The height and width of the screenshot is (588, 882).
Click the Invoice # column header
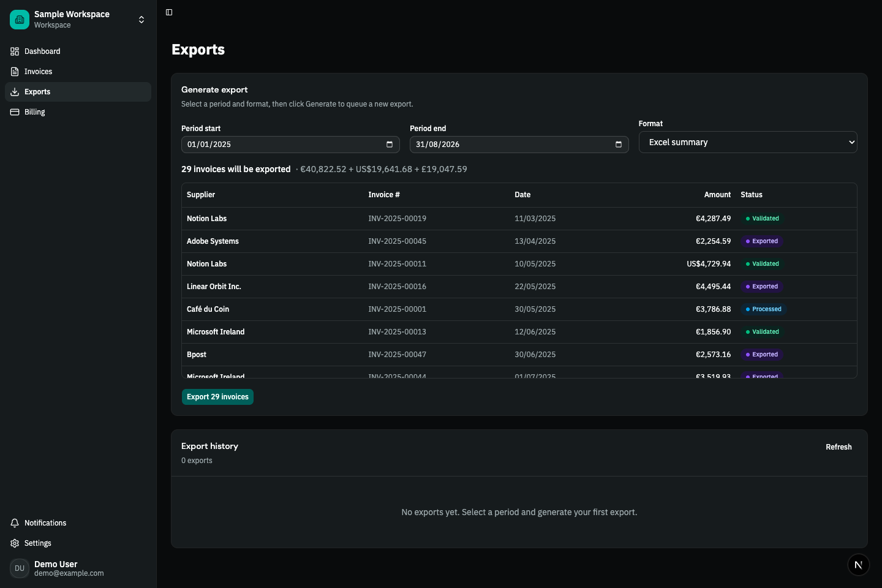[384, 195]
